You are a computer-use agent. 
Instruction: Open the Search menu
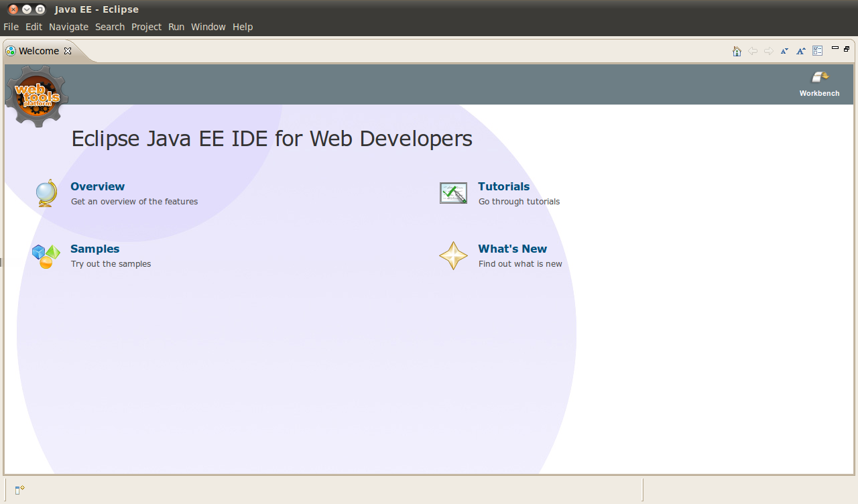pyautogui.click(x=110, y=27)
